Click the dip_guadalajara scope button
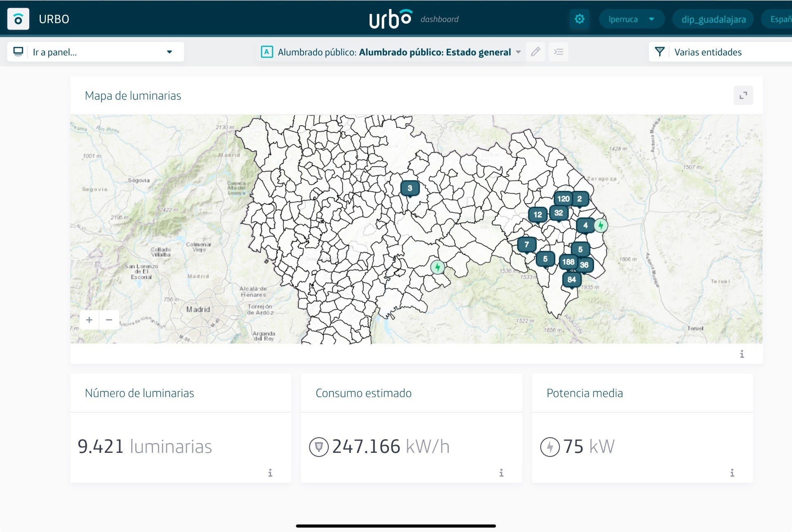The height and width of the screenshot is (532, 792). click(713, 19)
